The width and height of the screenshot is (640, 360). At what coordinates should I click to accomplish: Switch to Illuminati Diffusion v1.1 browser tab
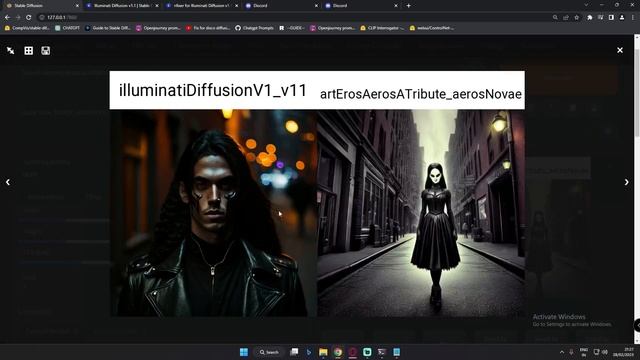point(122,6)
